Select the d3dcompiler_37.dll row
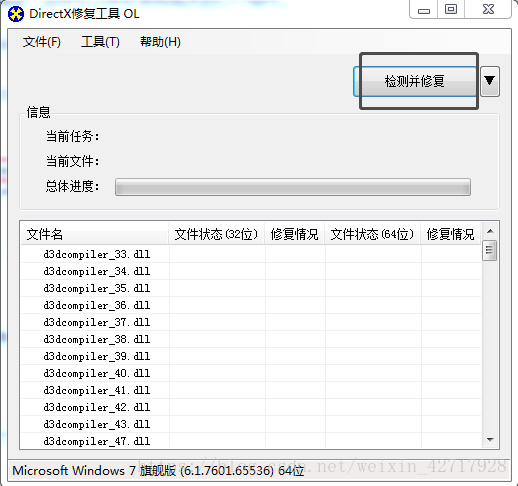518x486 pixels. point(251,322)
